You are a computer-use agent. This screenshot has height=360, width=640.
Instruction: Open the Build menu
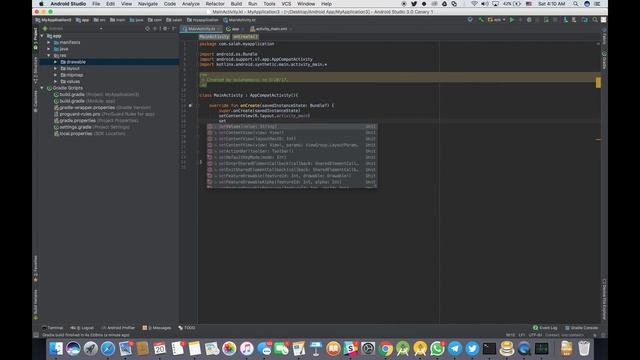click(x=236, y=4)
